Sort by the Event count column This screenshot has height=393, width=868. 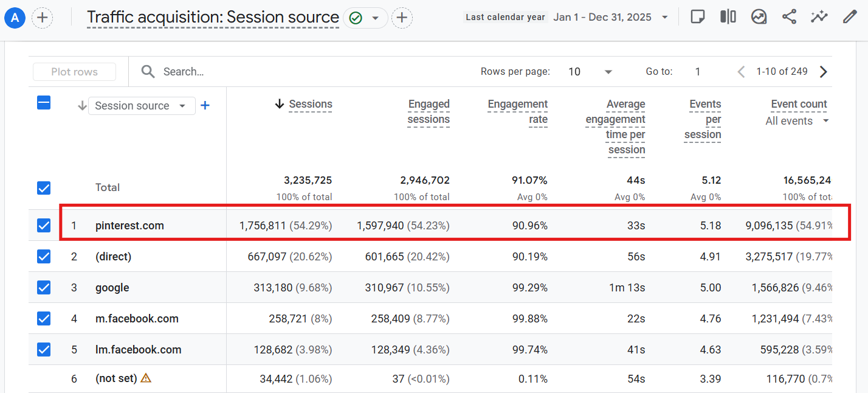click(799, 104)
